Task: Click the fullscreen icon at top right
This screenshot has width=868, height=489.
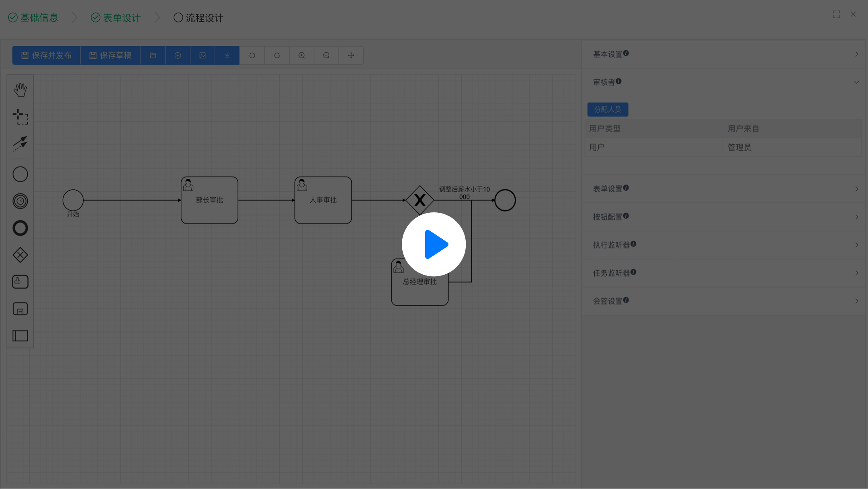Action: [x=837, y=14]
